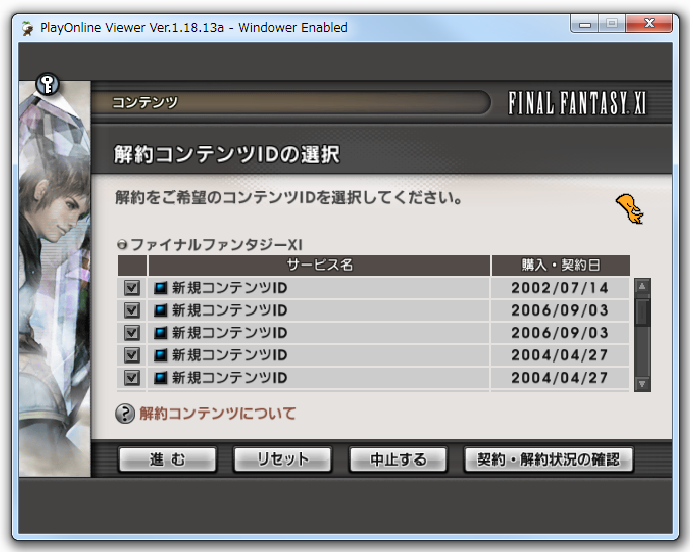Uncheck the checkbox for the 2002/07/14 content ID
The image size is (690, 552).
[x=131, y=288]
